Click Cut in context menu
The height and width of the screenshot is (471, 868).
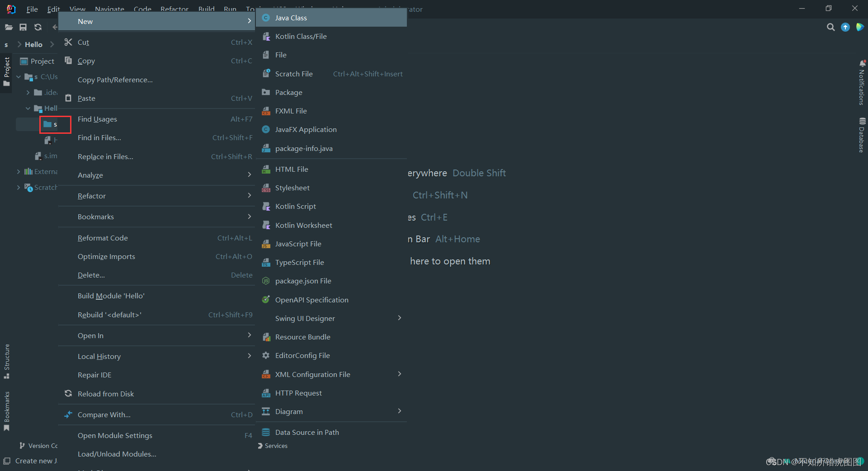coord(157,42)
